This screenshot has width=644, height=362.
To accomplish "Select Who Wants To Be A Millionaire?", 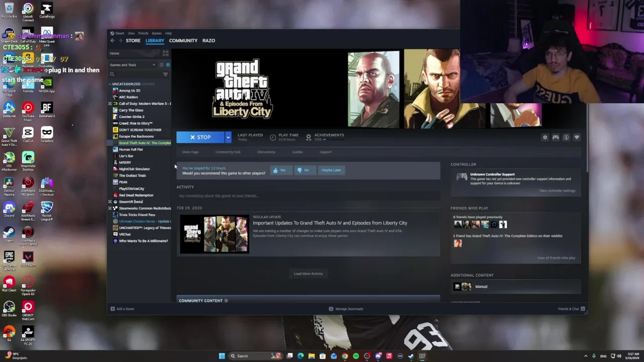I will click(143, 241).
